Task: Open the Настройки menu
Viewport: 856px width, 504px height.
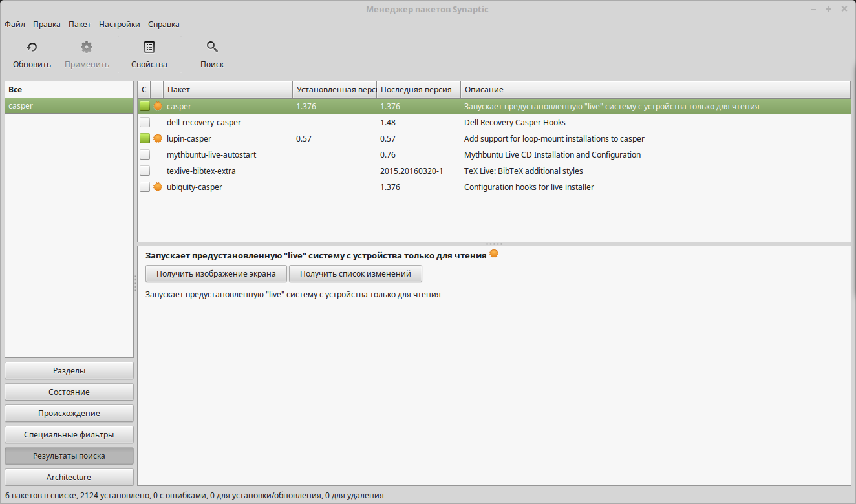Action: tap(120, 24)
